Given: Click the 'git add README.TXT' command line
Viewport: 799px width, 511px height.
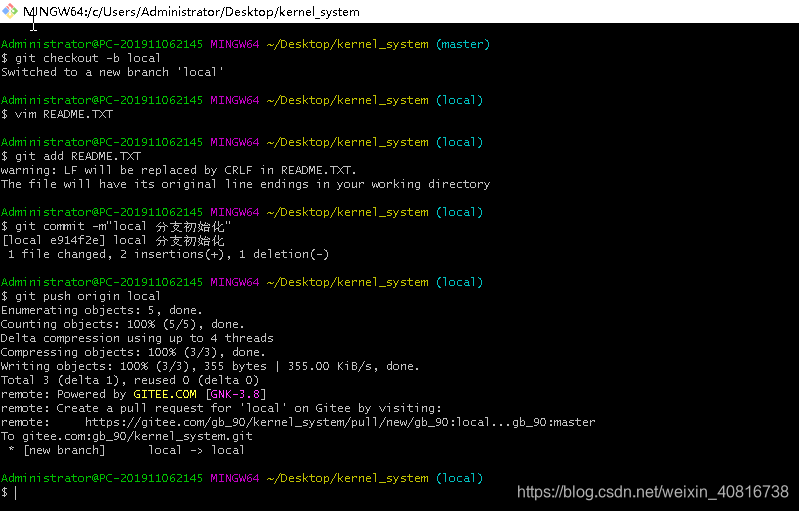Looking at the screenshot, I should 71,156.
